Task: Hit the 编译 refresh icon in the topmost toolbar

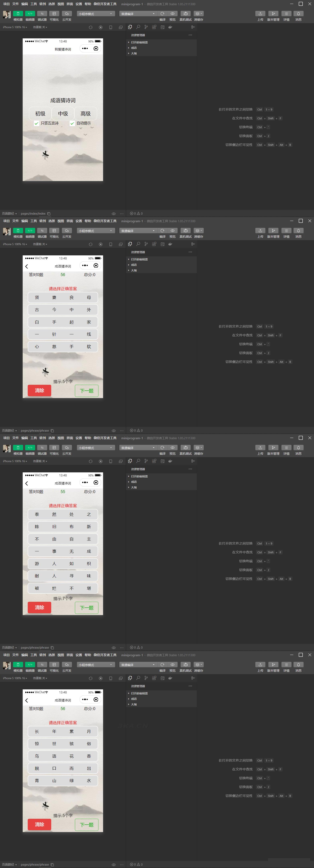Action: click(162, 14)
